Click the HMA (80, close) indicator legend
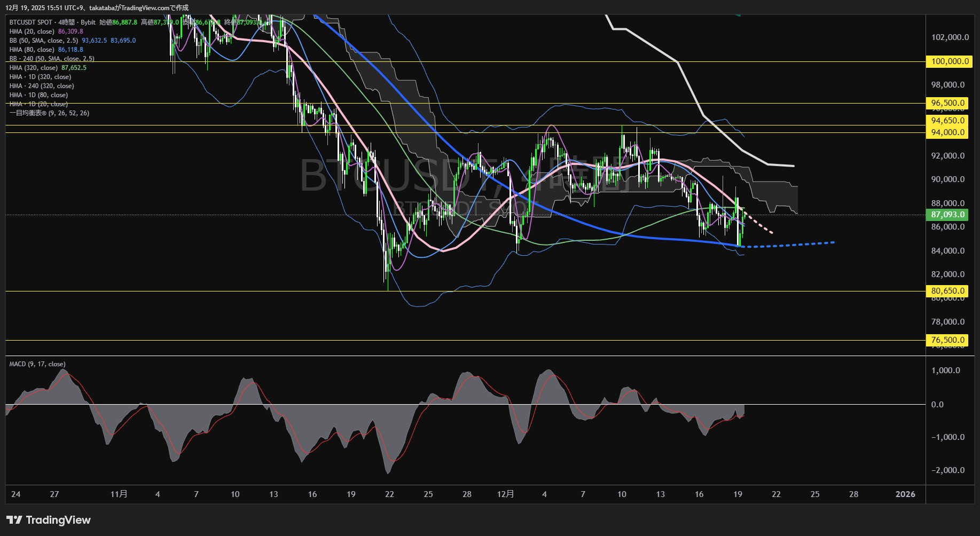 coord(32,50)
